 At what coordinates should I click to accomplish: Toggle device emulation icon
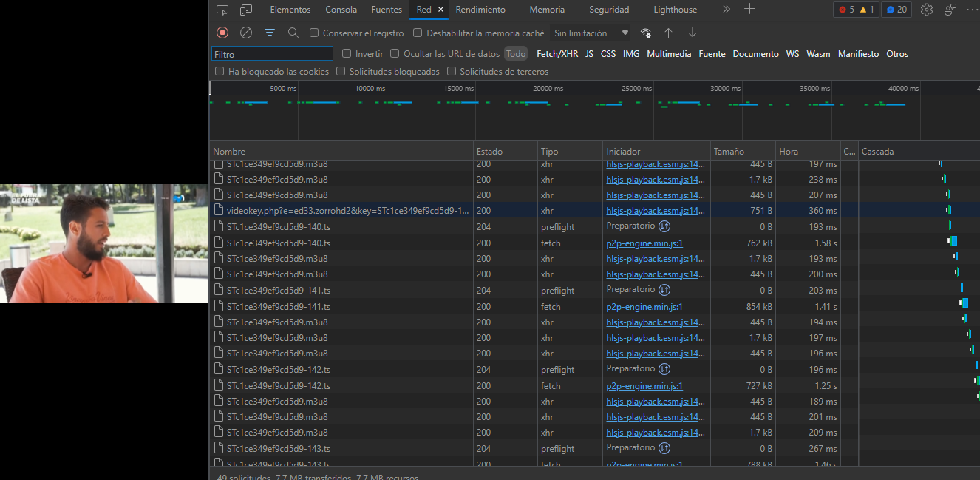click(246, 10)
